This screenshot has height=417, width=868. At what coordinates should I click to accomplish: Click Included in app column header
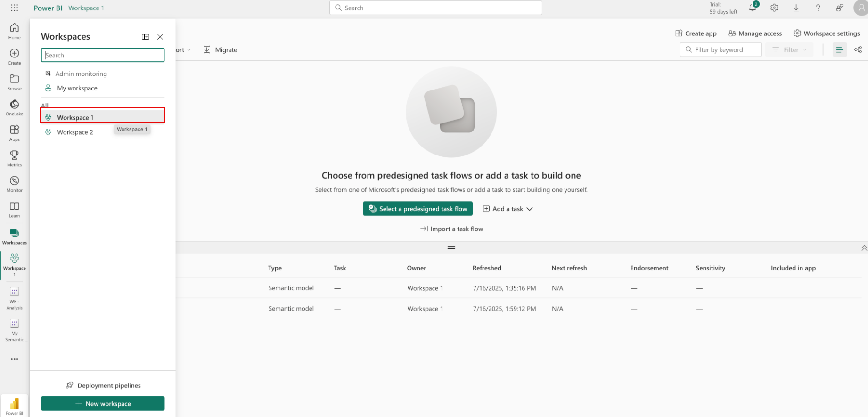(x=793, y=268)
